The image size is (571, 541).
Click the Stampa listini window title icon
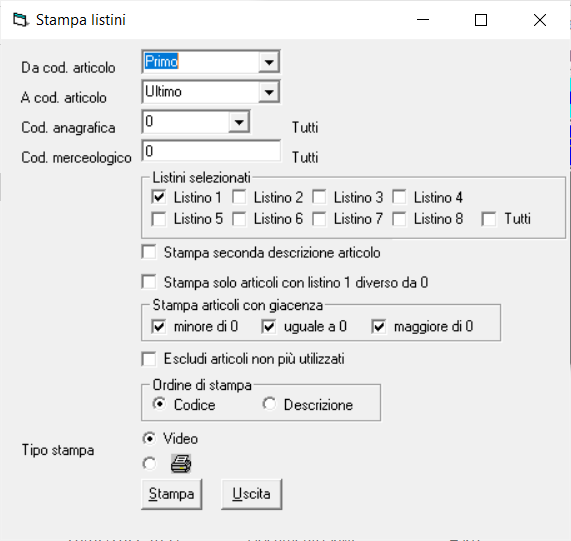pyautogui.click(x=20, y=20)
